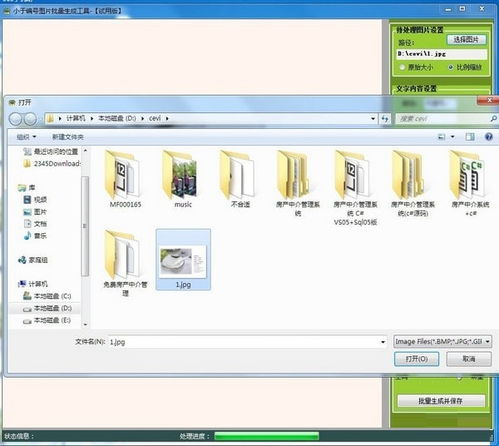Open 2345Download in the sidebar

pos(52,164)
